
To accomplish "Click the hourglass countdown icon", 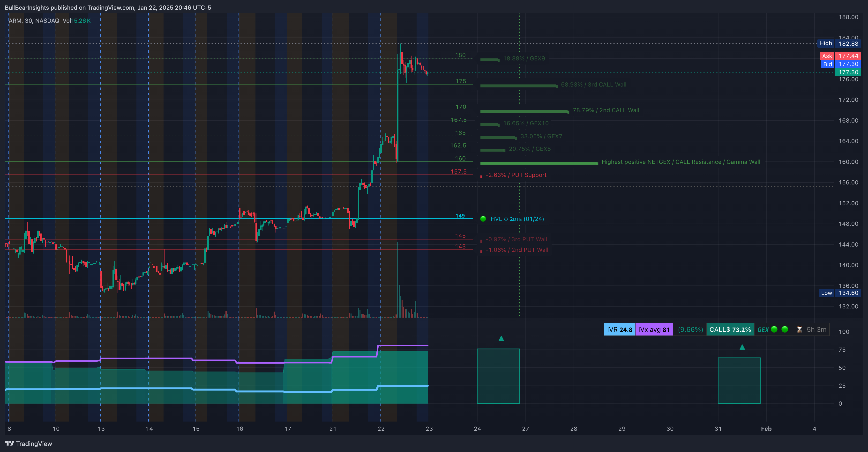I will (799, 329).
